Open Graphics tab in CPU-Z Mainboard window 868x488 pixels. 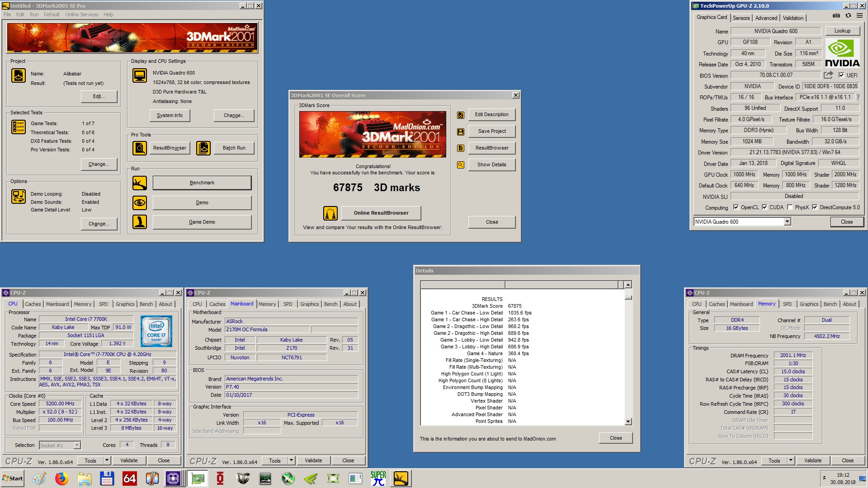coord(309,304)
